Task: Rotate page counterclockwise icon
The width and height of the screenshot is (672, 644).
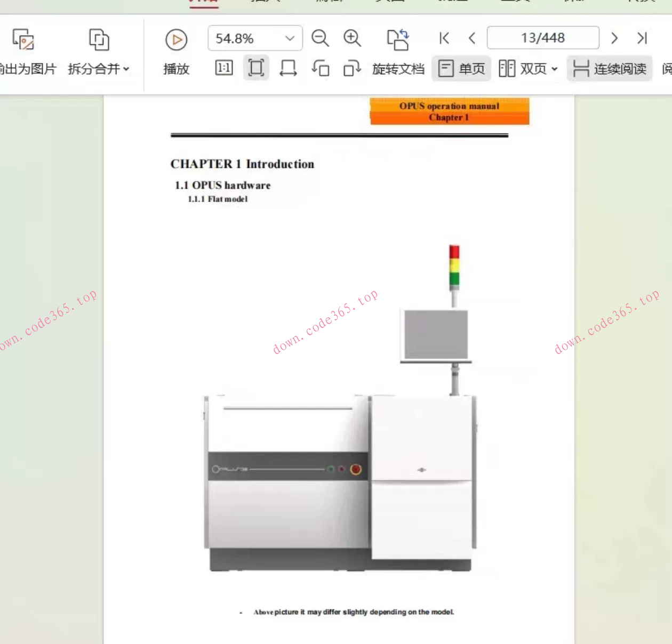Action: coord(321,68)
